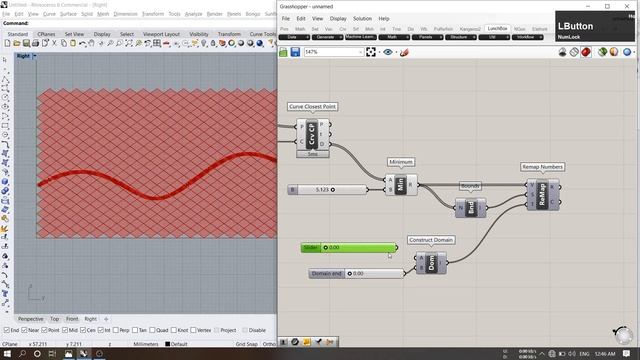The height and width of the screenshot is (360, 640).
Task: Expand the Data panel in LunchBox tab
Action: [x=294, y=37]
